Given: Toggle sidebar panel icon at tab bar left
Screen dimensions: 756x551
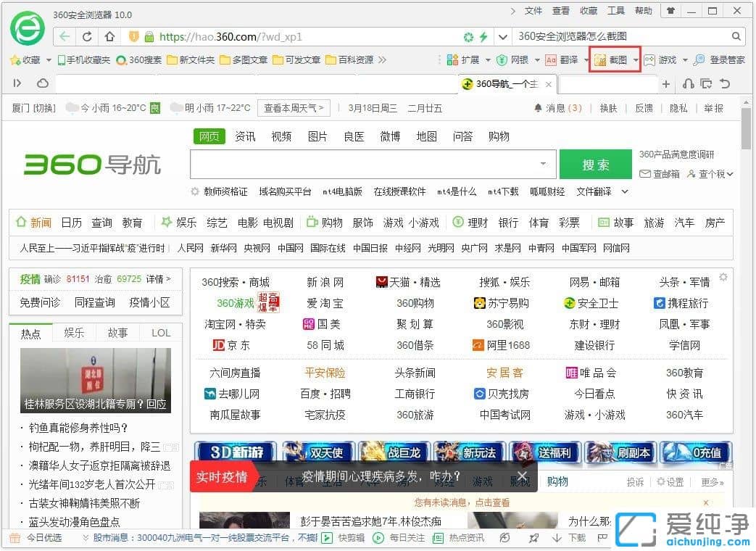Looking at the screenshot, I should 17,83.
